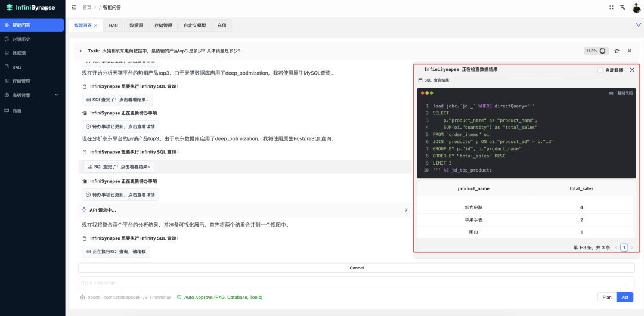This screenshot has width=644, height=316.
Task: Open the tabs overflow dropdown arrow
Action: [x=638, y=25]
